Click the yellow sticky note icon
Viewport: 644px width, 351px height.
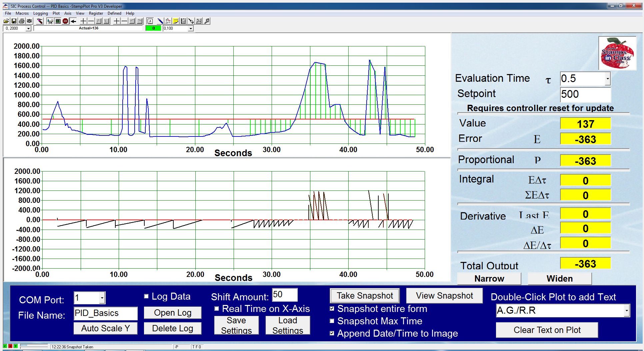tap(176, 21)
